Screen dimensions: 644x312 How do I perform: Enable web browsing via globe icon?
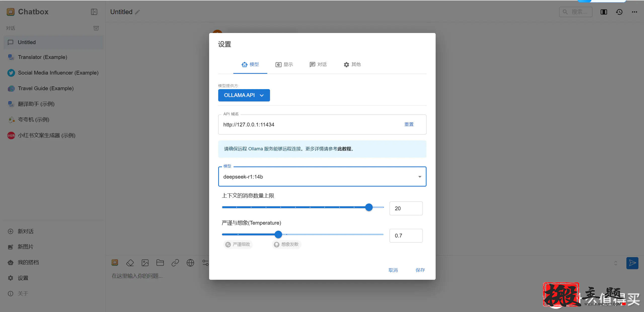(190, 263)
